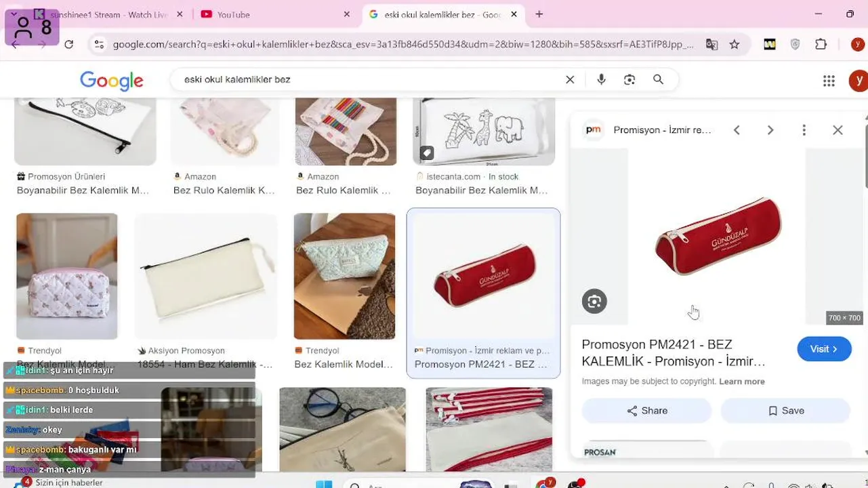This screenshot has width=868, height=488.
Task: Click Promisyon - İzmir re... source in panel header
Action: (662, 130)
